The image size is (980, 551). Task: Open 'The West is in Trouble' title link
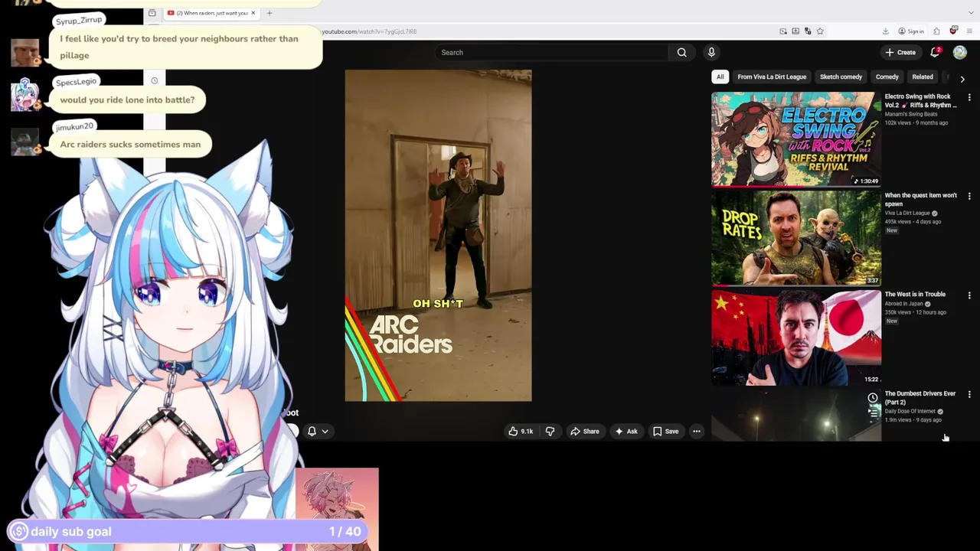[x=915, y=295]
